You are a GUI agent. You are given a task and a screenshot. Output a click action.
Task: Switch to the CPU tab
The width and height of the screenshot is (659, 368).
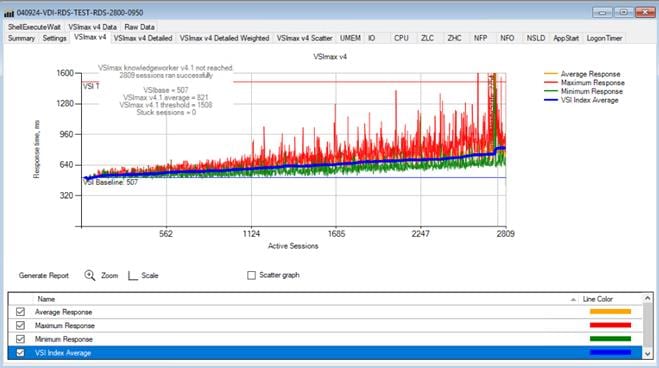click(x=401, y=38)
